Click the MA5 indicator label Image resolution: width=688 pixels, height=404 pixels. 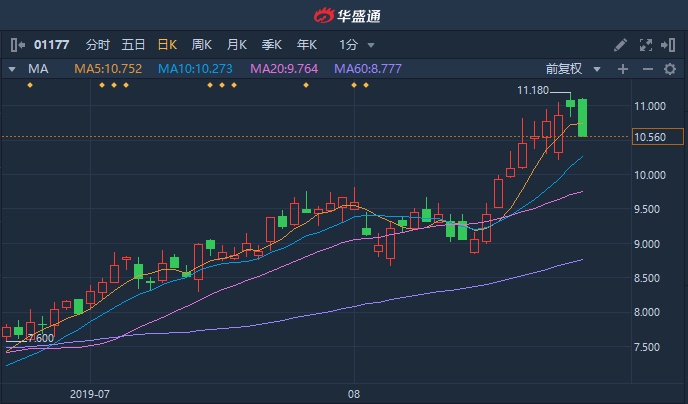tap(107, 69)
